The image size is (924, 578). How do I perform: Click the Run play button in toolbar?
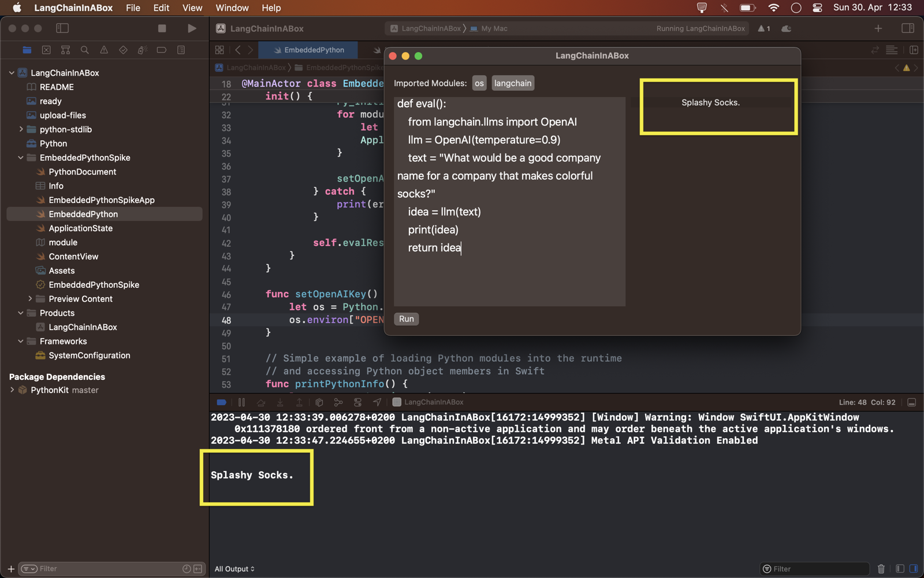(x=192, y=28)
